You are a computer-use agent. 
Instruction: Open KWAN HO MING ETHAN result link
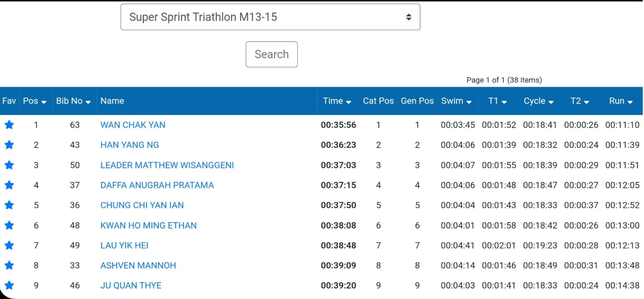pyautogui.click(x=149, y=225)
